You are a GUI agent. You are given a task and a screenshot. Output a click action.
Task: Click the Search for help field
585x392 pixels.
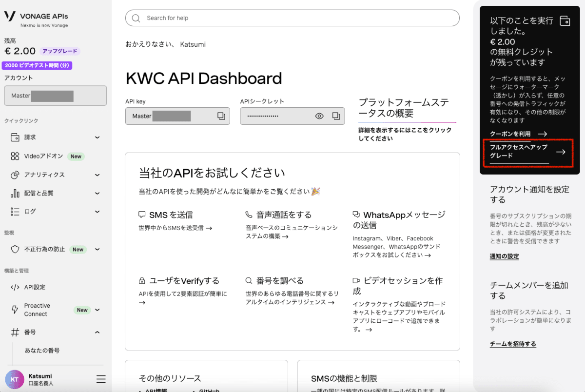tap(292, 18)
